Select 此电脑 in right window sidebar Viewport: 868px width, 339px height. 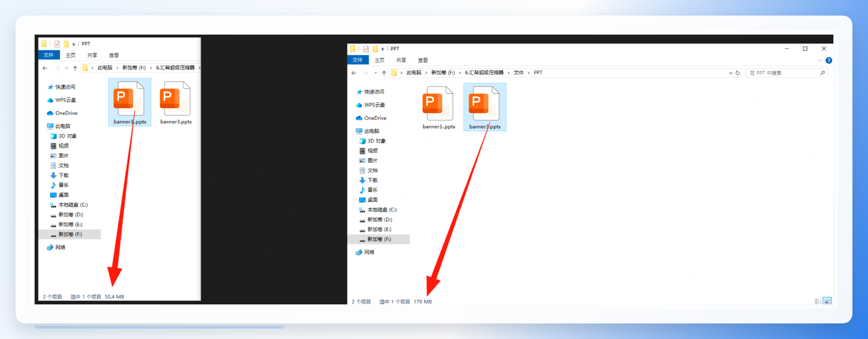[x=367, y=131]
